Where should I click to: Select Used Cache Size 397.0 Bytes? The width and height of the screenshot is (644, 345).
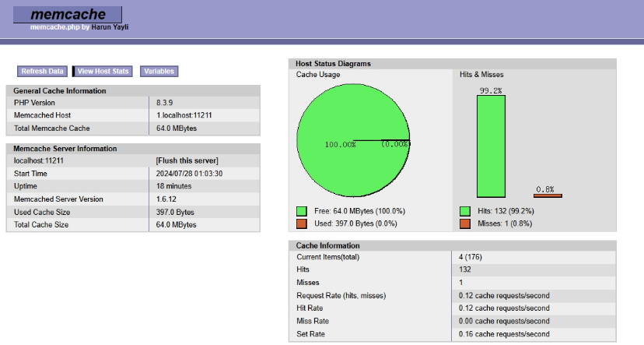[175, 212]
